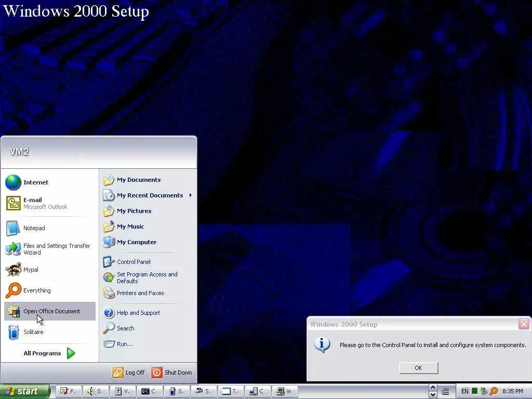Click the Start button
The height and width of the screenshot is (399, 532).
tap(25, 392)
